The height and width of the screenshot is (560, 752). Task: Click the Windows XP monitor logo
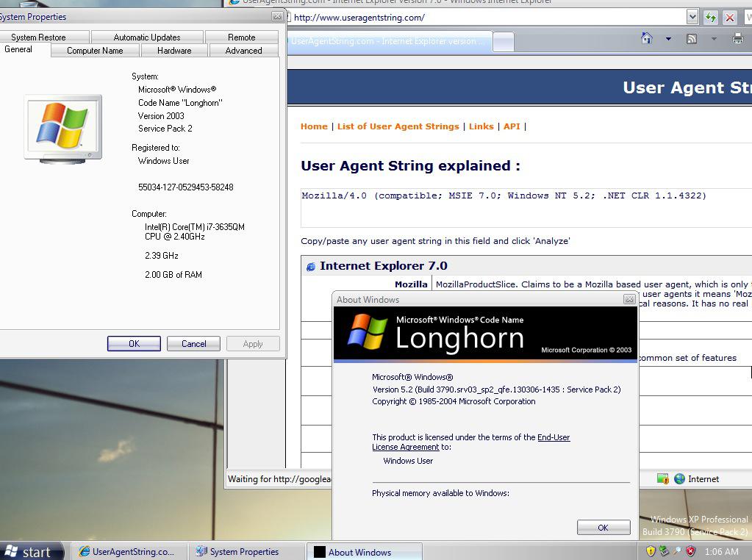62,129
